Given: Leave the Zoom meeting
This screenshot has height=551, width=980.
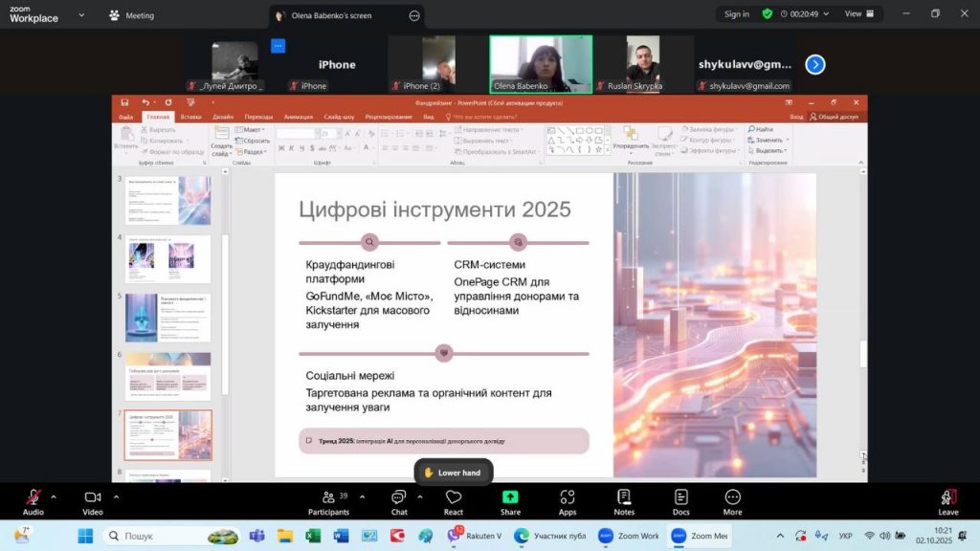Looking at the screenshot, I should pyautogui.click(x=947, y=501).
